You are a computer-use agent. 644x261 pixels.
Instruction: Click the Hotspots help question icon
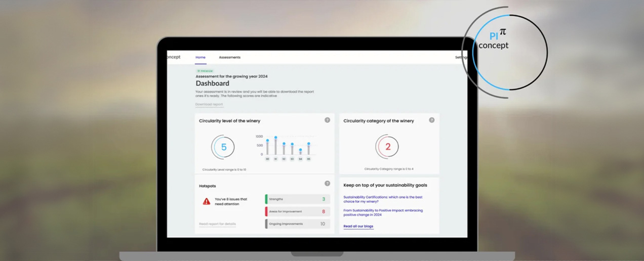click(327, 184)
